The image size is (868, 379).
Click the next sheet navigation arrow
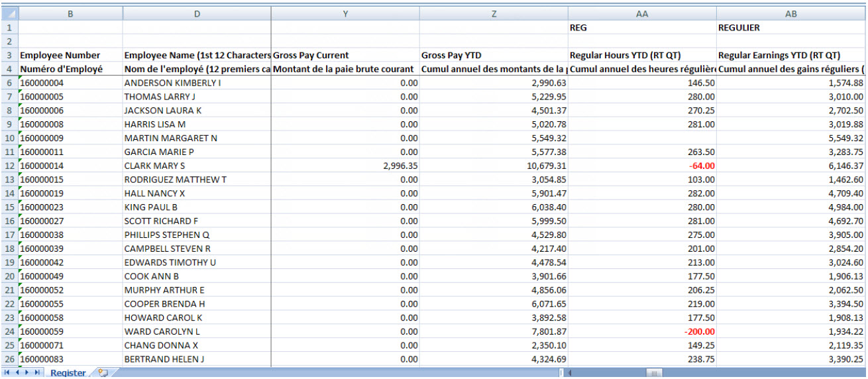click(x=27, y=373)
